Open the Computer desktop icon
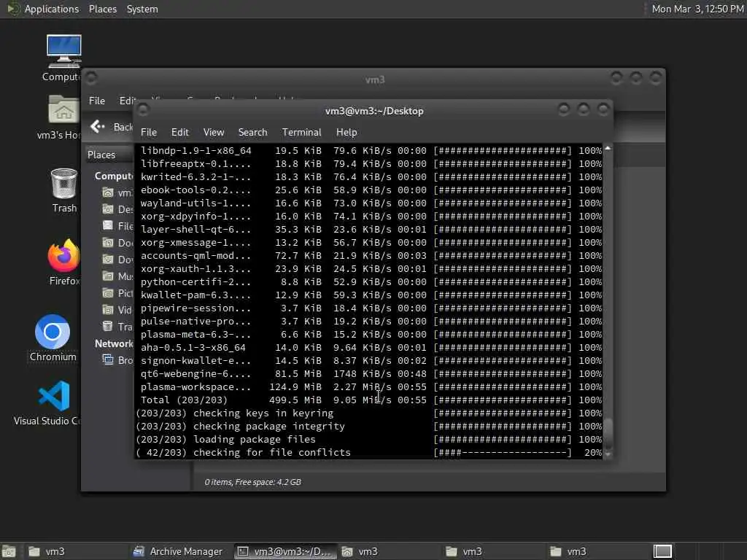The height and width of the screenshot is (560, 747). pyautogui.click(x=64, y=52)
